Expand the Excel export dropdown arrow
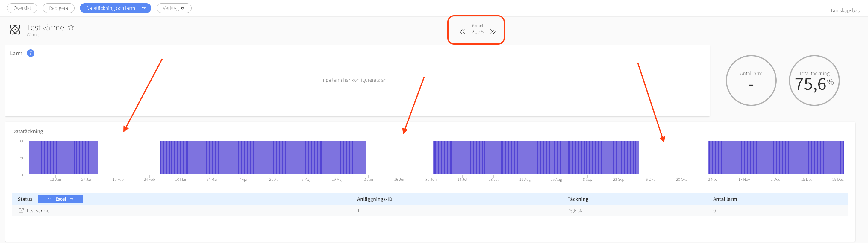 72,199
